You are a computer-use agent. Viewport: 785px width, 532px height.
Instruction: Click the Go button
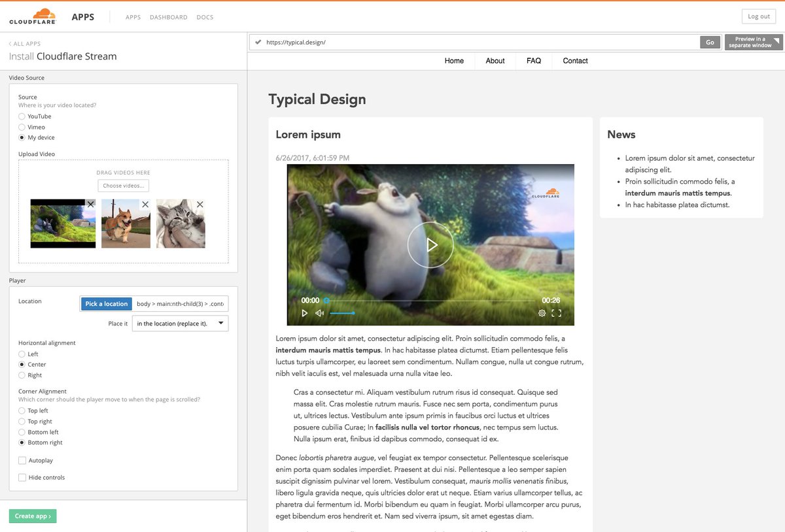tap(710, 42)
